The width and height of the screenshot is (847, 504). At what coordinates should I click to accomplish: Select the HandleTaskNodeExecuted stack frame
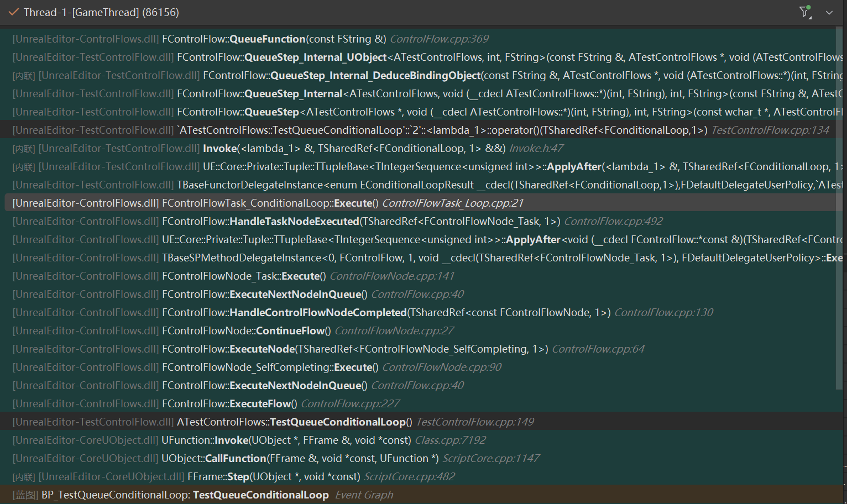(294, 221)
